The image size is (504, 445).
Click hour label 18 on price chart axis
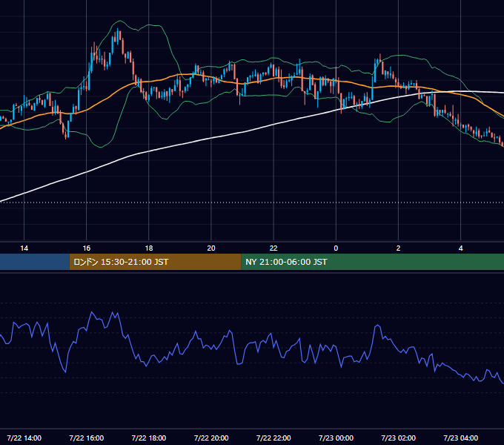149,248
